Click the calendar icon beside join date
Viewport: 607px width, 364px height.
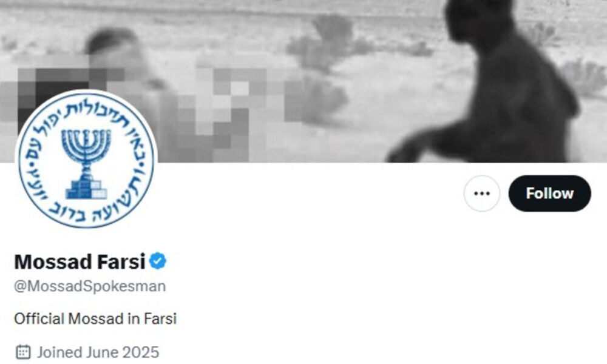[x=23, y=352]
